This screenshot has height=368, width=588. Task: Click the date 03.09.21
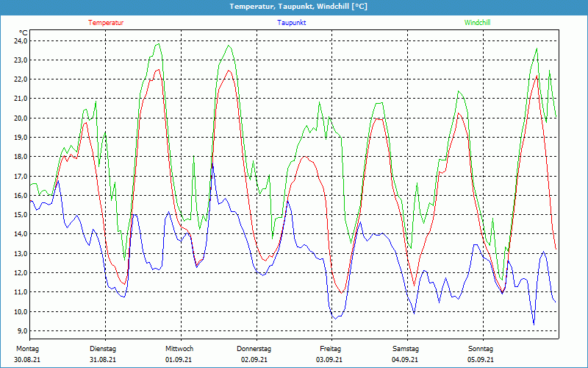click(329, 360)
